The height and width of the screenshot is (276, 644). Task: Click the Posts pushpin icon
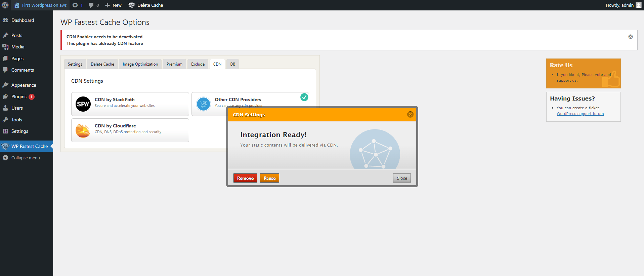[5, 35]
